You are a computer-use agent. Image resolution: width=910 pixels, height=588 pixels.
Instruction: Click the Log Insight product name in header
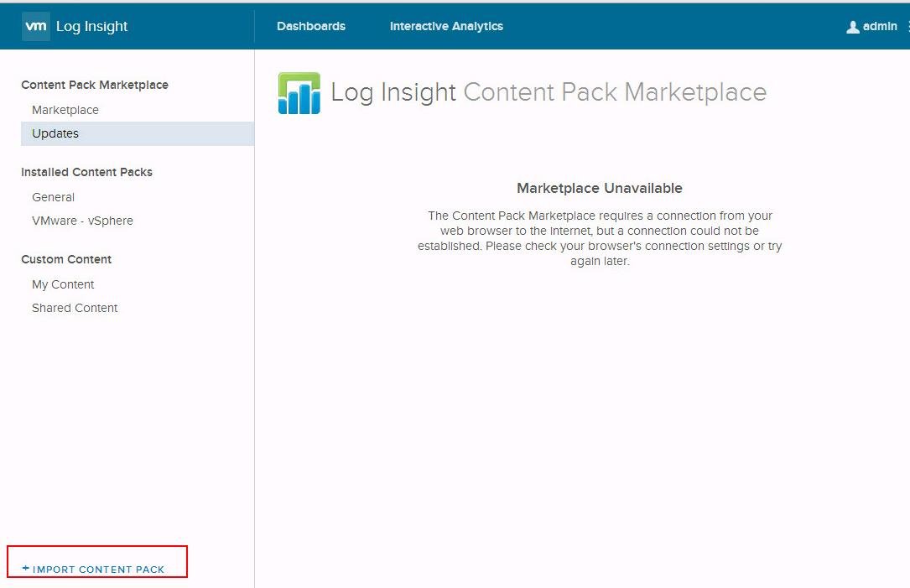pyautogui.click(x=91, y=26)
